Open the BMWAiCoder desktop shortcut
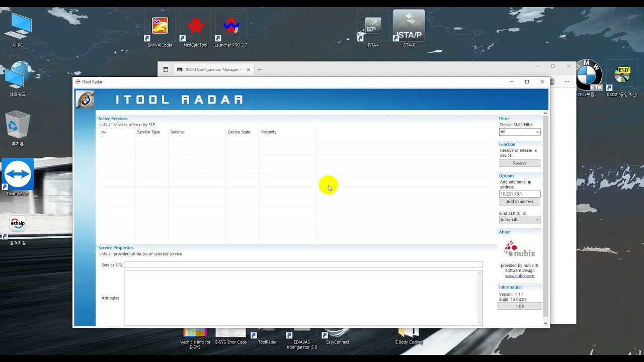 [x=160, y=29]
